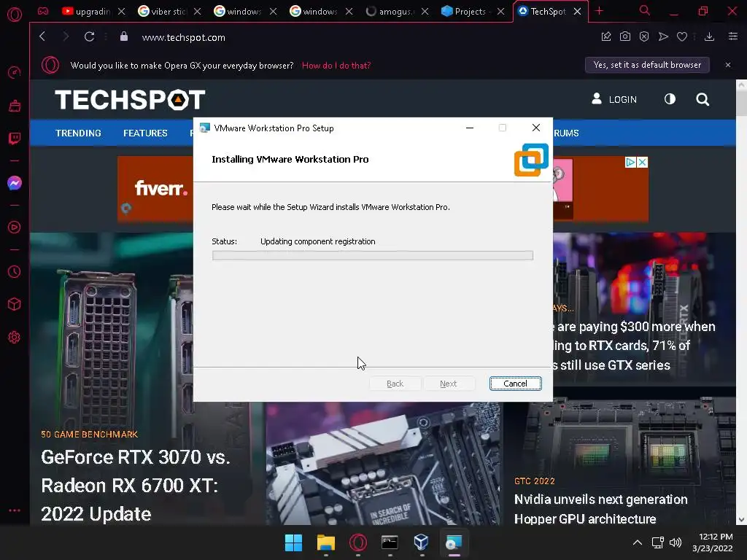Open the Player icon in the sidebar
Screen dimensions: 747x560
(x=15, y=227)
